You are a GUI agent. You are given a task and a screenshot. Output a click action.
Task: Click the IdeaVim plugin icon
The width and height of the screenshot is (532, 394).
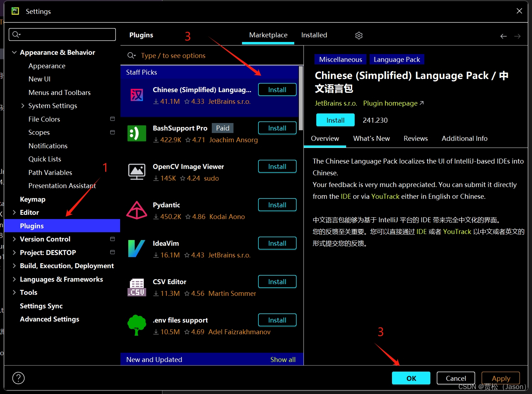coord(137,249)
